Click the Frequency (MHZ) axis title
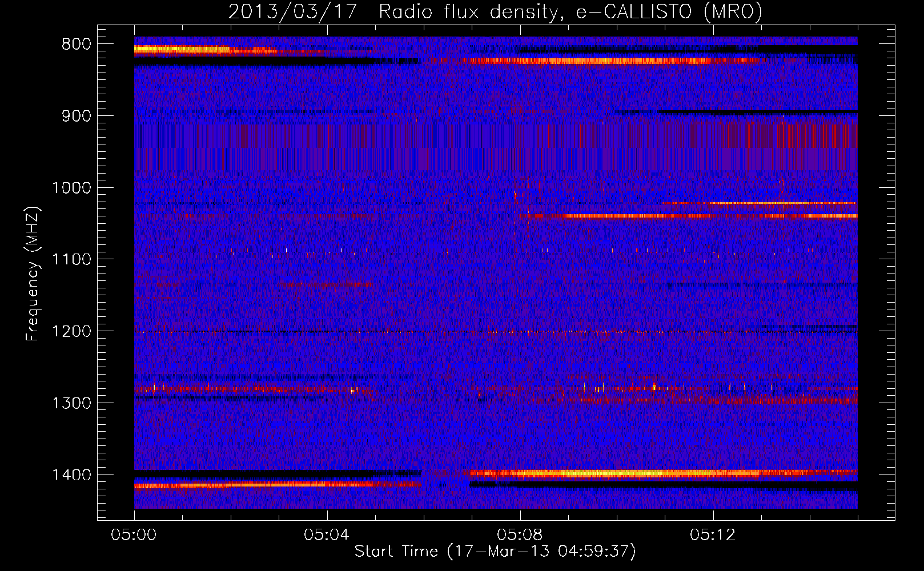This screenshot has height=571, width=924. coord(33,274)
